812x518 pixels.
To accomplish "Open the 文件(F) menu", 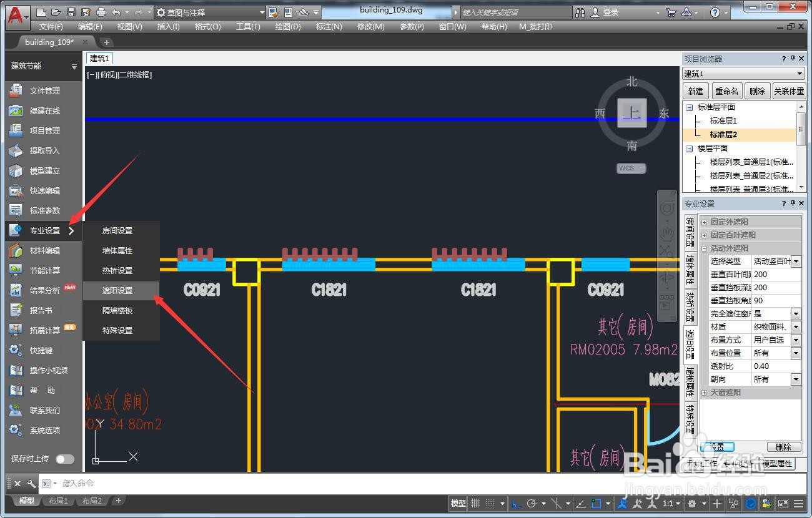I will pos(51,27).
